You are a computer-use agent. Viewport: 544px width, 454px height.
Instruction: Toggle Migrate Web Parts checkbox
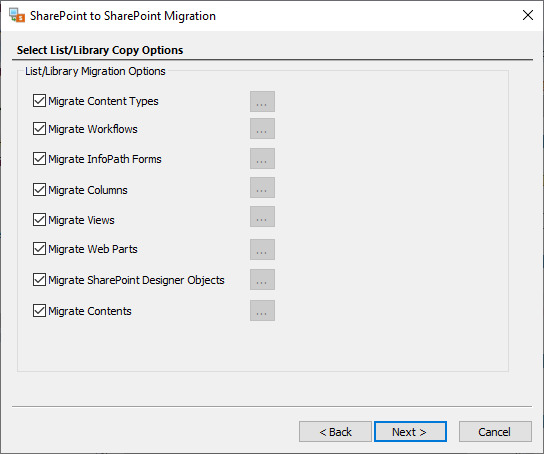(39, 249)
